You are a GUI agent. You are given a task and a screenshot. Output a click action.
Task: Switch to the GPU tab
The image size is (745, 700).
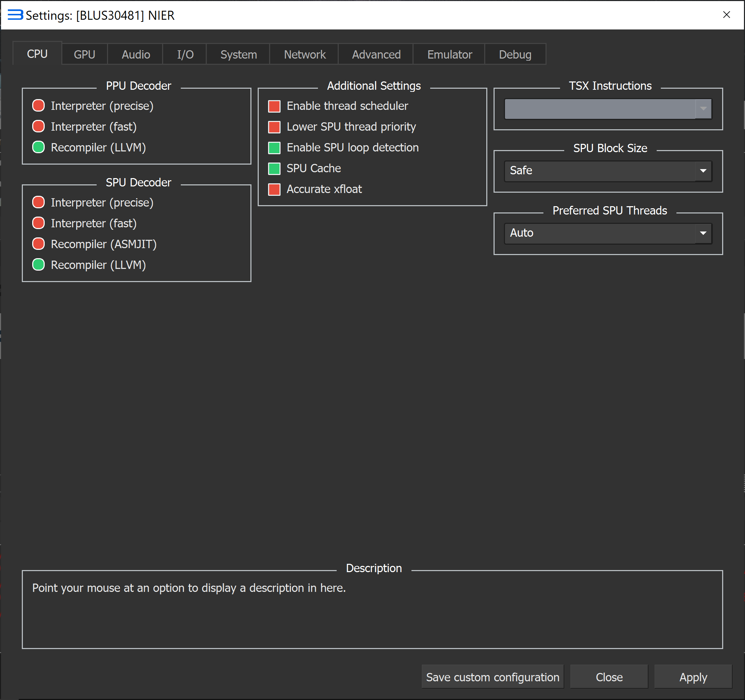[84, 54]
